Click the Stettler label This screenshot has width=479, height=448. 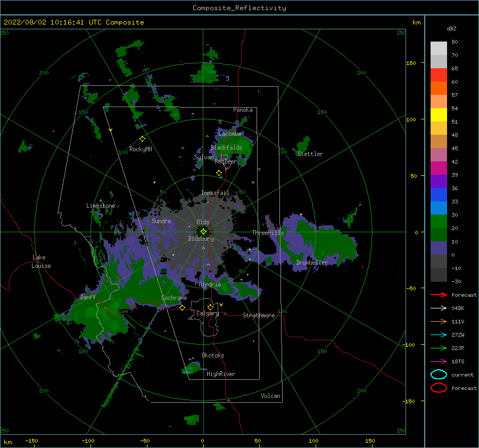click(310, 154)
